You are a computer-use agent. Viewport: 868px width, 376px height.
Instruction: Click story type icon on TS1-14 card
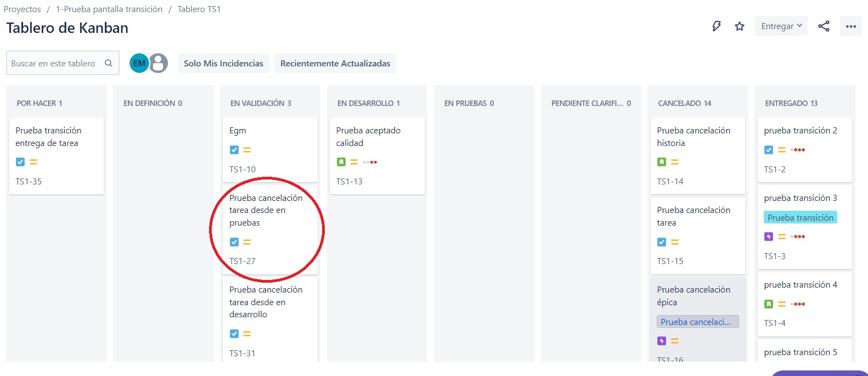(x=662, y=162)
